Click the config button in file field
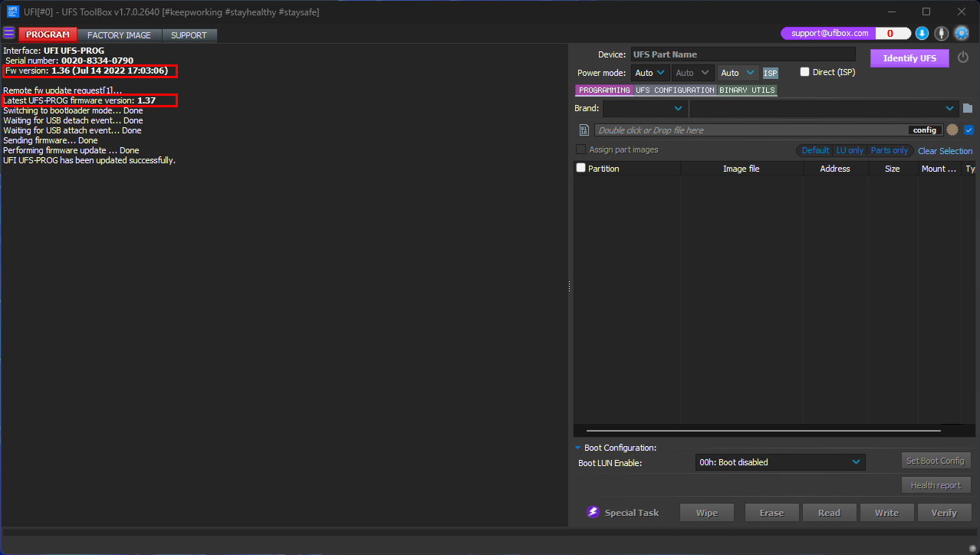 point(925,130)
